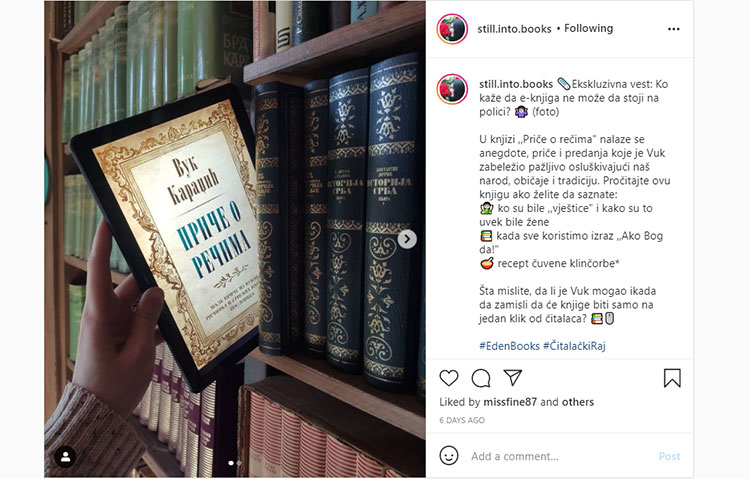Toggle the Following status button

point(588,29)
